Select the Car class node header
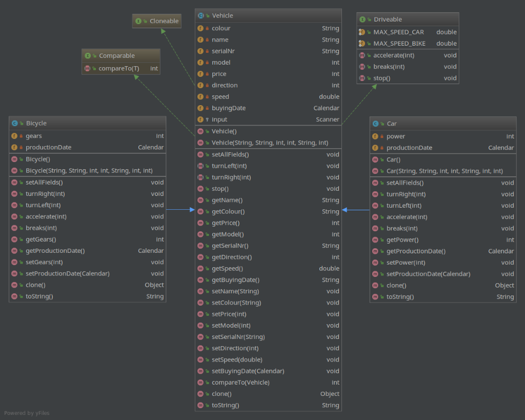 443,124
